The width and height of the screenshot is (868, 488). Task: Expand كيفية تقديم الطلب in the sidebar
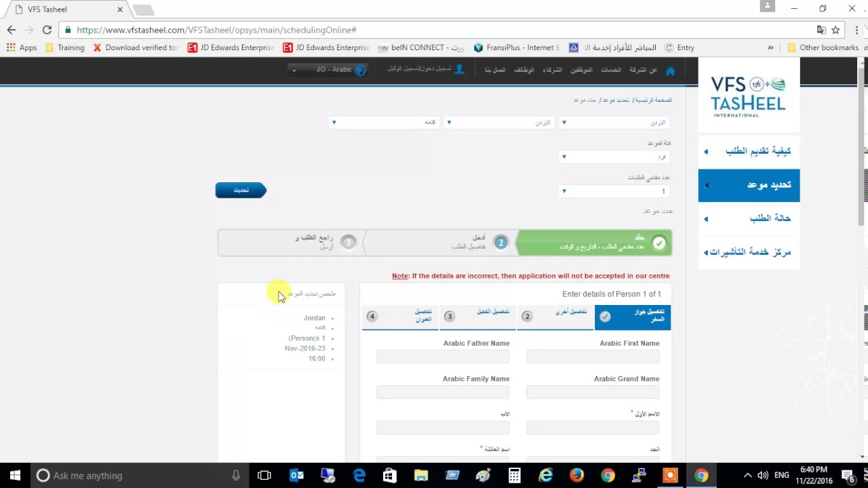click(x=749, y=151)
